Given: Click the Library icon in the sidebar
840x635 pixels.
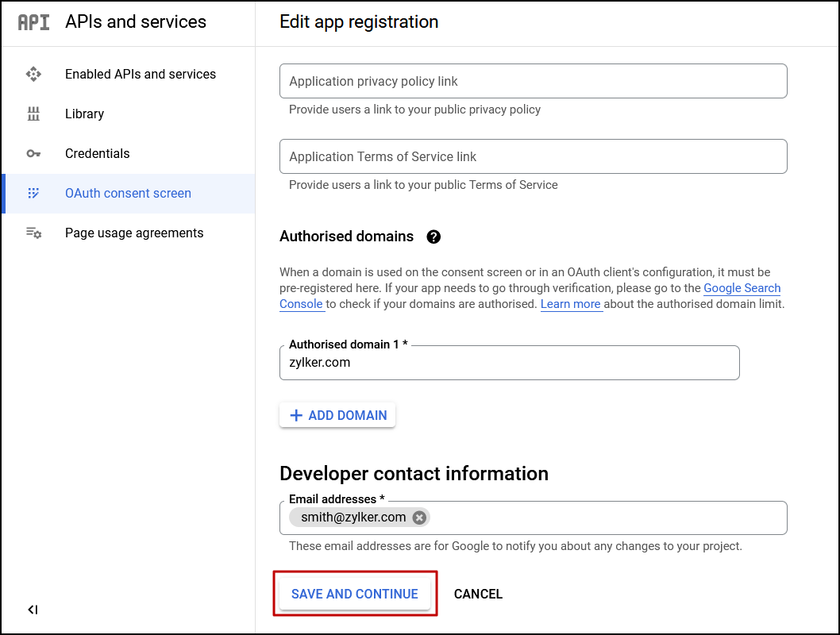Looking at the screenshot, I should tap(33, 114).
